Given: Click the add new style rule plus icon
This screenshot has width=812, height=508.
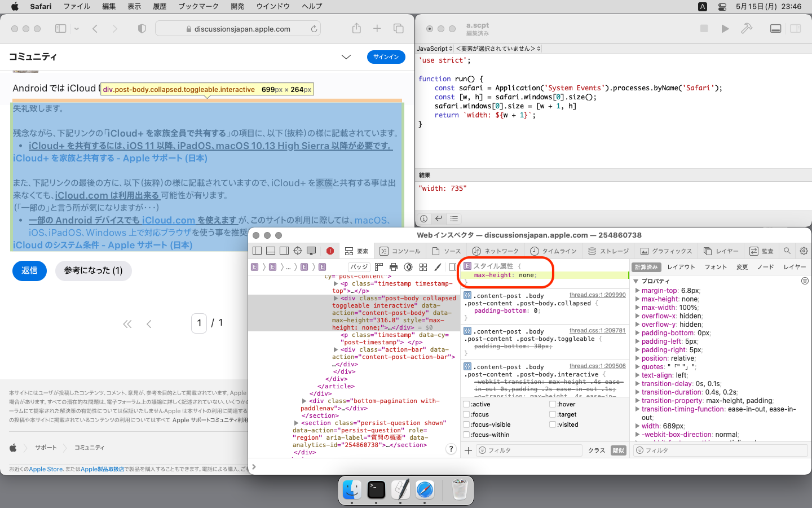Looking at the screenshot, I should pos(468,450).
